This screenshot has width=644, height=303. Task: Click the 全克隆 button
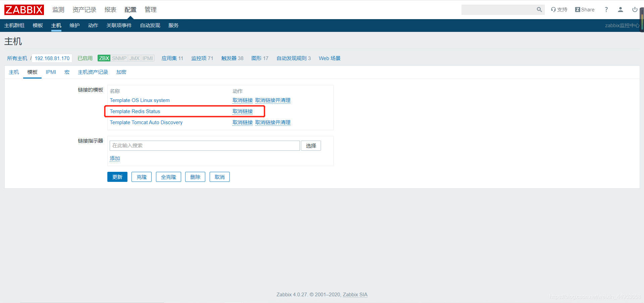168,177
